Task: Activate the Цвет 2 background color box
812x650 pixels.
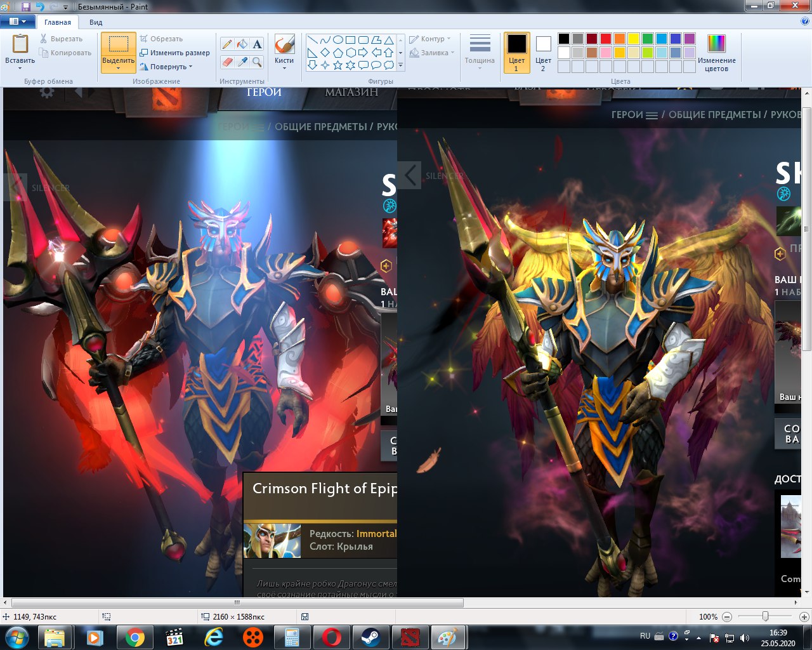Action: [543, 53]
